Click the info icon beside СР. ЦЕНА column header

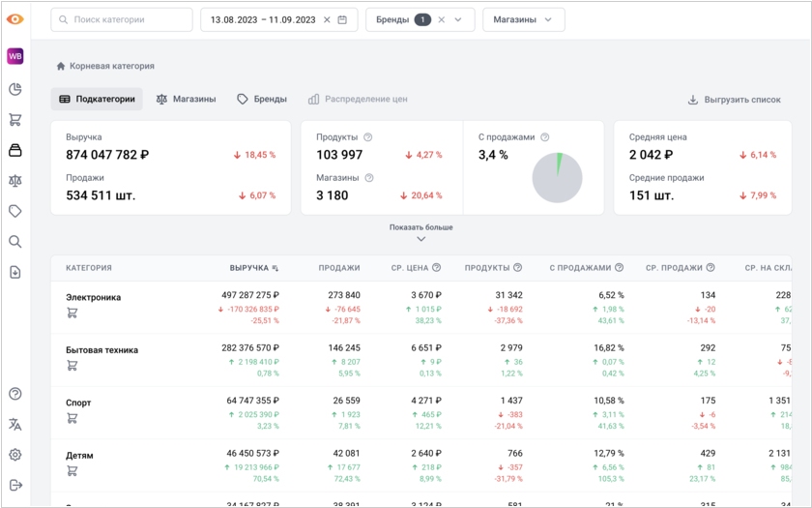[437, 267]
